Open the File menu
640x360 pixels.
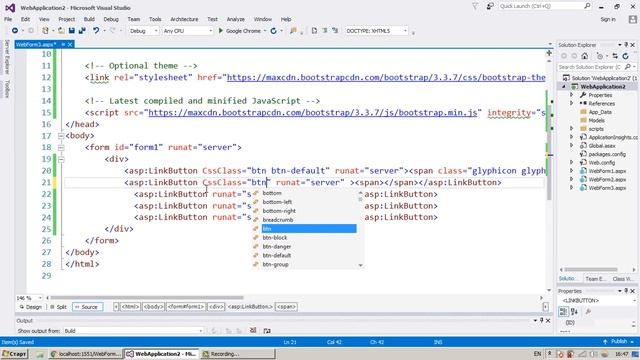8,19
